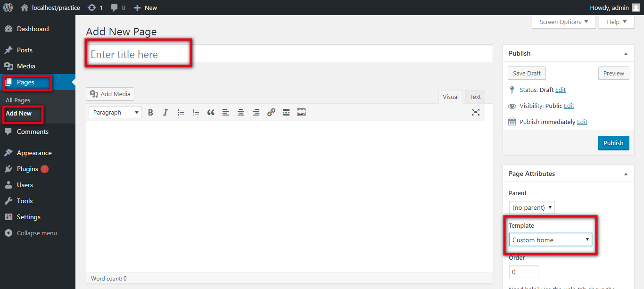
Task: Click the blue Publish button
Action: (x=613, y=143)
